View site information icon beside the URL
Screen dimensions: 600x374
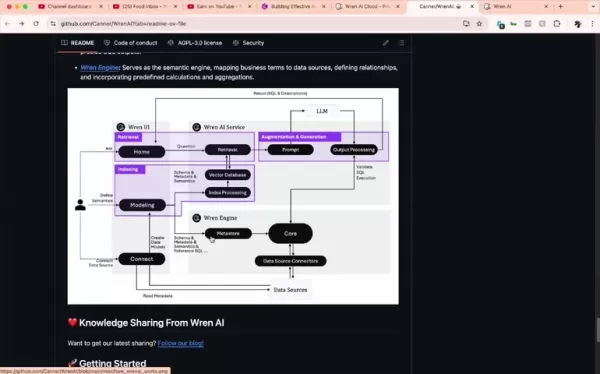[x=53, y=24]
